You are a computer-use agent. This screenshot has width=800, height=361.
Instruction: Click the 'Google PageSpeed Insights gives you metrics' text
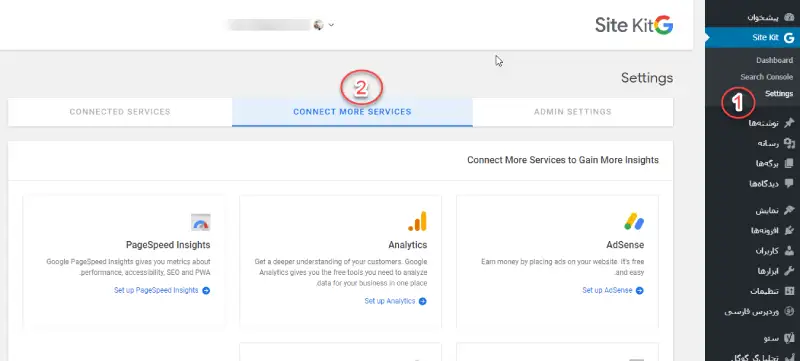128,267
